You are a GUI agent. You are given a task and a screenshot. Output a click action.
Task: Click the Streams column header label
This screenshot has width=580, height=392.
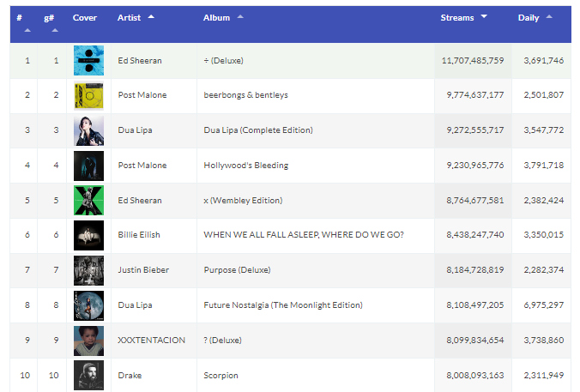(456, 18)
